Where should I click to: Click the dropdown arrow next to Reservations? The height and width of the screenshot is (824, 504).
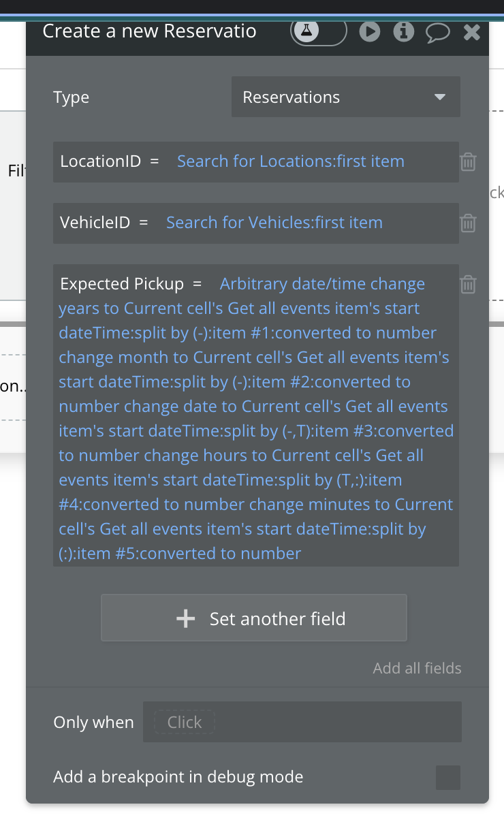[x=440, y=97]
